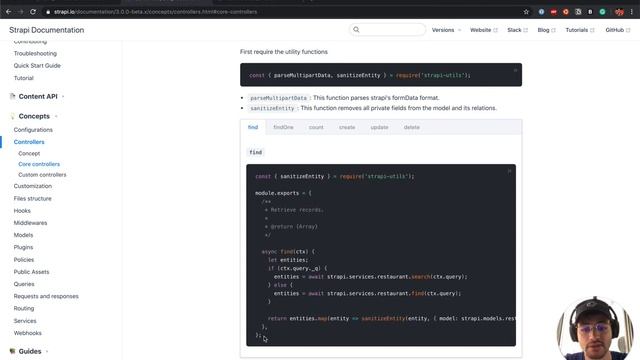The image size is (640, 360).
Task: Click the sanitizeEntity inline code bullet
Action: pos(272,108)
